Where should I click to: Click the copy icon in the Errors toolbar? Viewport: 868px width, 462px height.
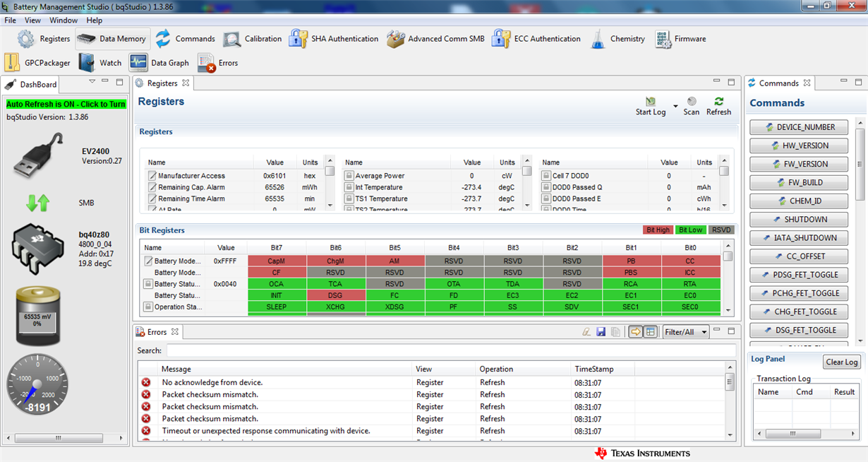[x=615, y=331]
